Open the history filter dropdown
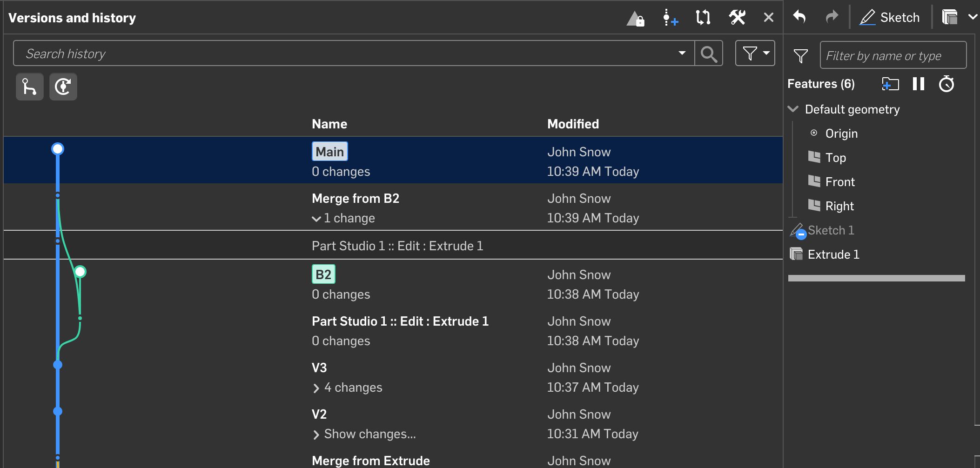The image size is (980, 468). [x=755, y=53]
